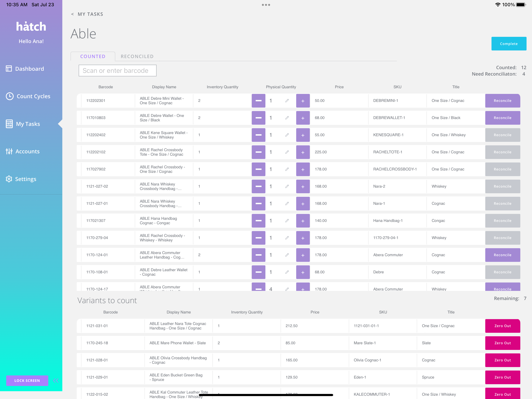The height and width of the screenshot is (399, 532).
Task: Click the Physical Quantity column header
Action: coord(281,87)
